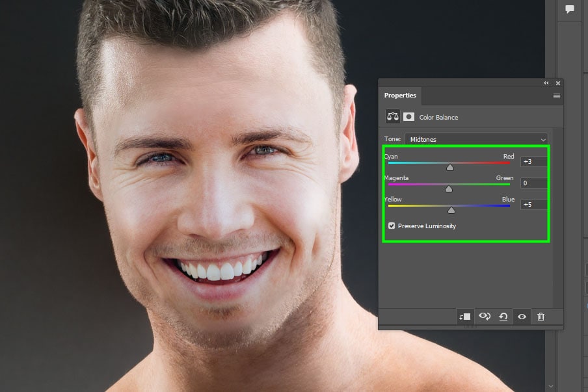Open the Tone Midtones dropdown
The width and height of the screenshot is (588, 392).
[476, 139]
